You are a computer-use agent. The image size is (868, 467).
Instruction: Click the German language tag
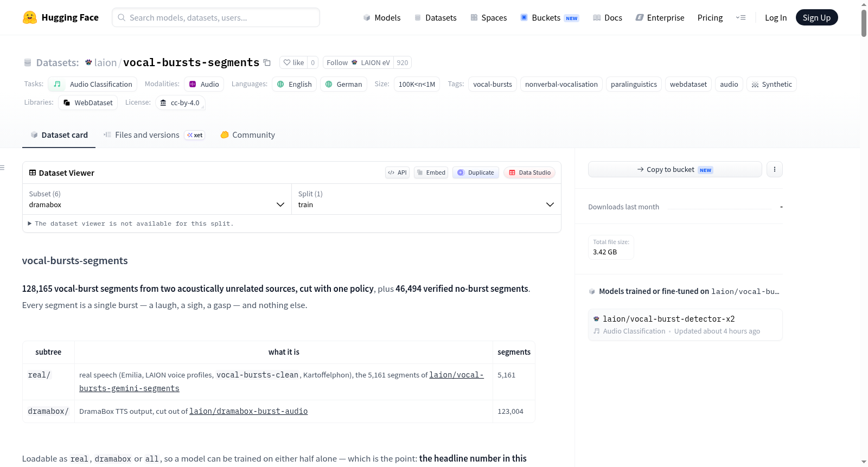click(343, 84)
